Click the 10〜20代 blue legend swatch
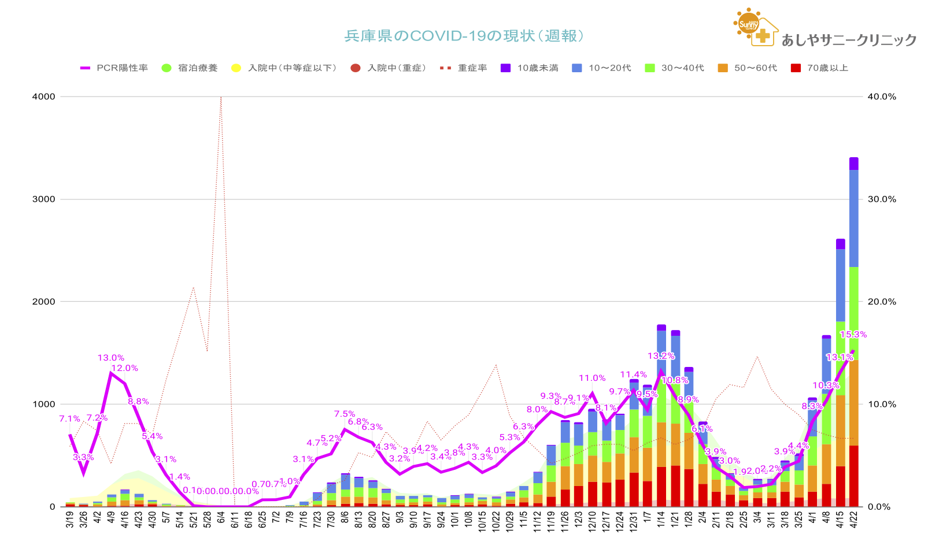 (x=577, y=68)
